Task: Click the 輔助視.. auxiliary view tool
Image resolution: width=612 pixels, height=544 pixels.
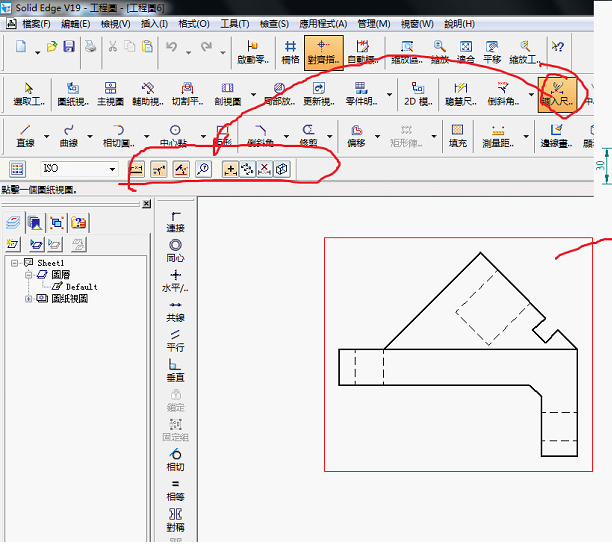Action: pos(148,94)
